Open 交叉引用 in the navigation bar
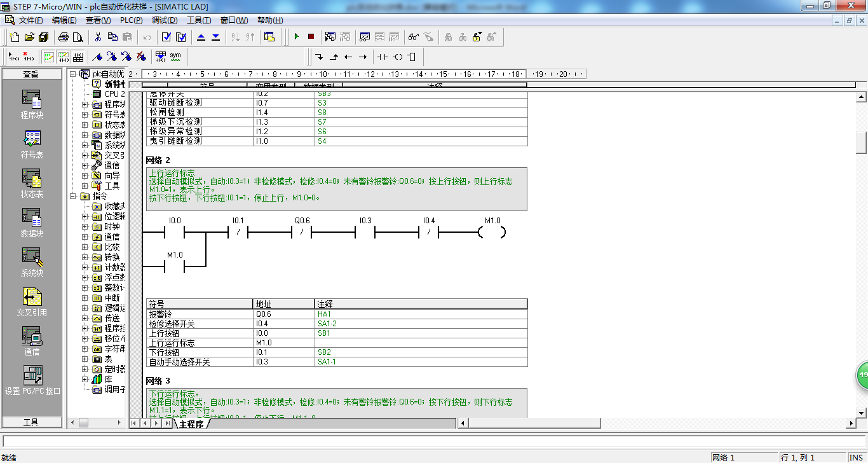The image size is (868, 463). pos(32,302)
